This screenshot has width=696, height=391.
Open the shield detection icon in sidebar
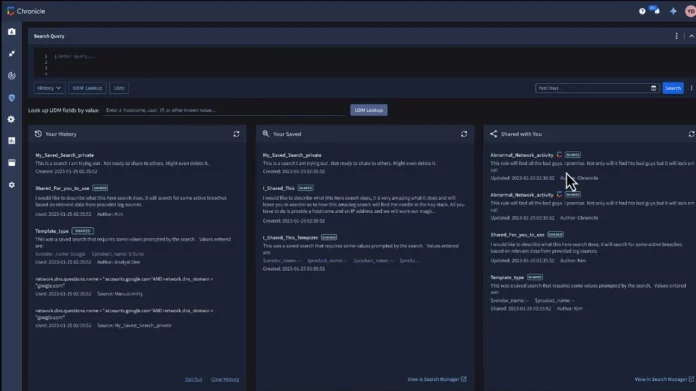pyautogui.click(x=12, y=98)
